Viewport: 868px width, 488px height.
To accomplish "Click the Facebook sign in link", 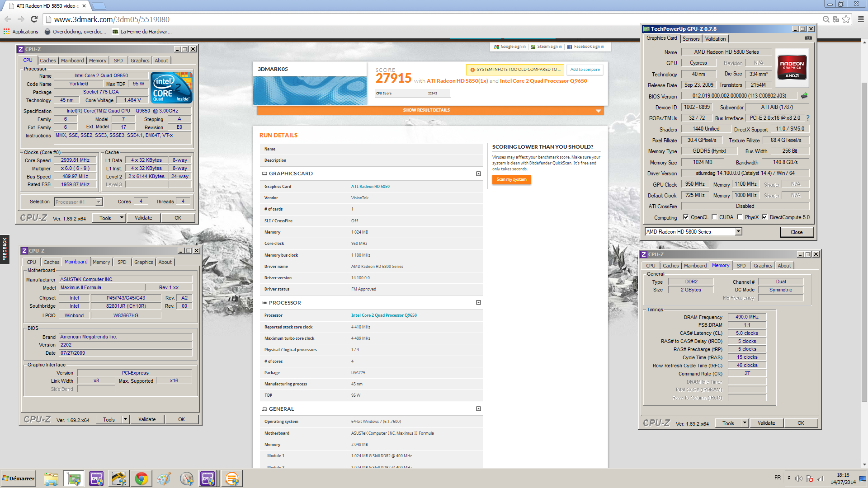I will click(x=585, y=47).
